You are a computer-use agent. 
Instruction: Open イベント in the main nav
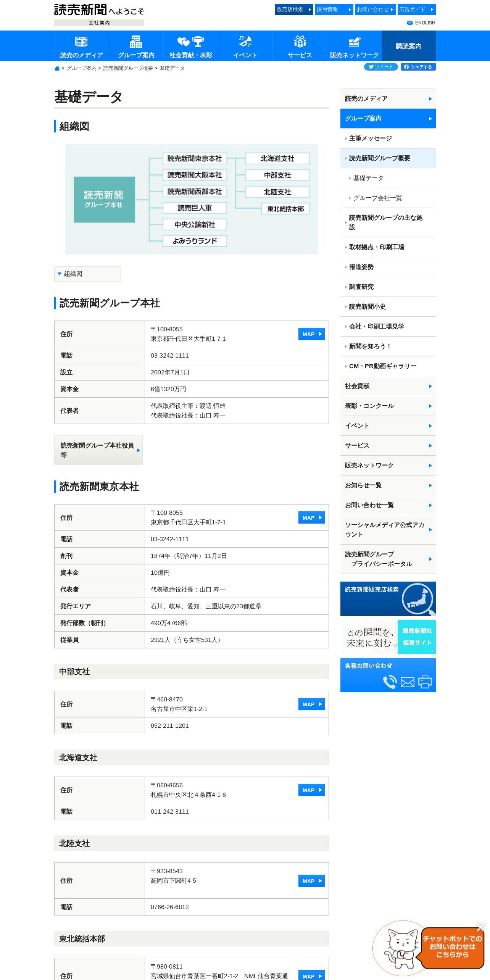[x=245, y=46]
